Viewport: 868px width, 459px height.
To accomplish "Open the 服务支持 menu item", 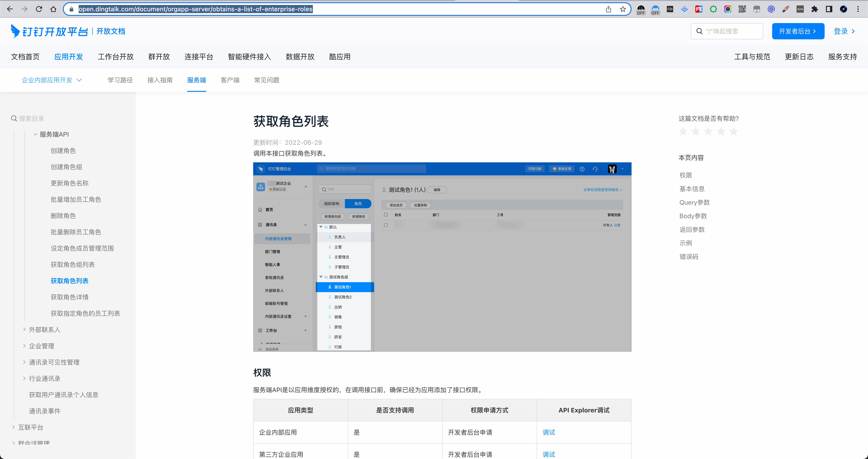I will [843, 57].
